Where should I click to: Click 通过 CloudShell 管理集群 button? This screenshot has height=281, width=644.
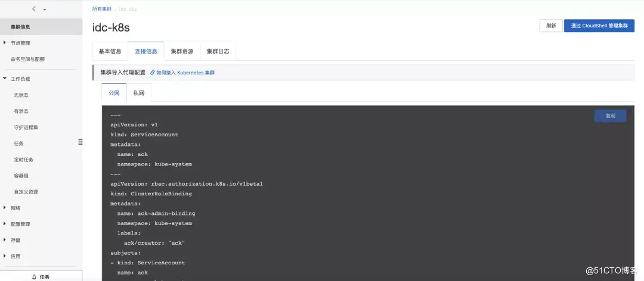point(599,26)
